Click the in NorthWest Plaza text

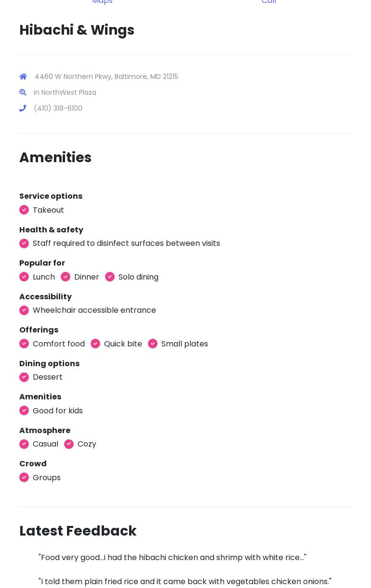coord(65,92)
